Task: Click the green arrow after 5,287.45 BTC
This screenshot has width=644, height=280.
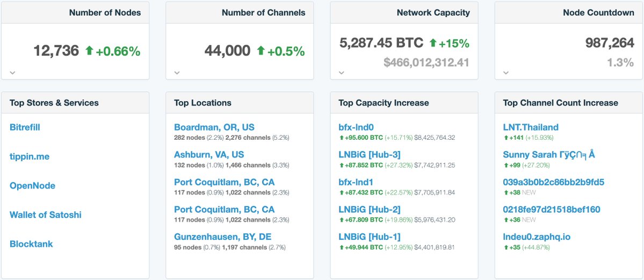Action: tap(433, 43)
